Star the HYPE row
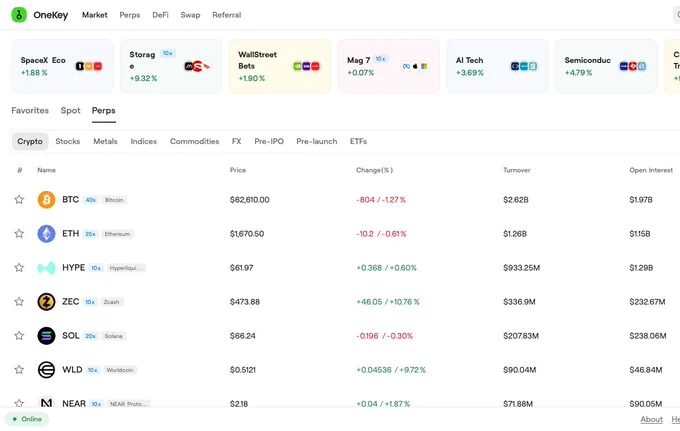 pos(19,268)
